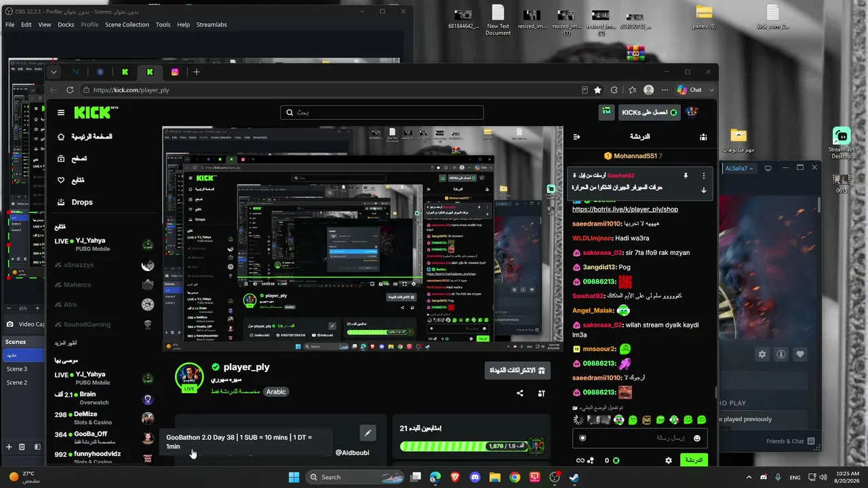Open the panels (6) desktop folder
The width and height of the screenshot is (868, 488).
704,17
